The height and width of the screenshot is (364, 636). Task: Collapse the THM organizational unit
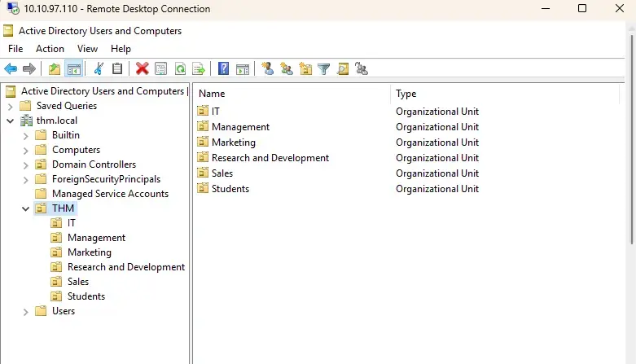coord(25,209)
